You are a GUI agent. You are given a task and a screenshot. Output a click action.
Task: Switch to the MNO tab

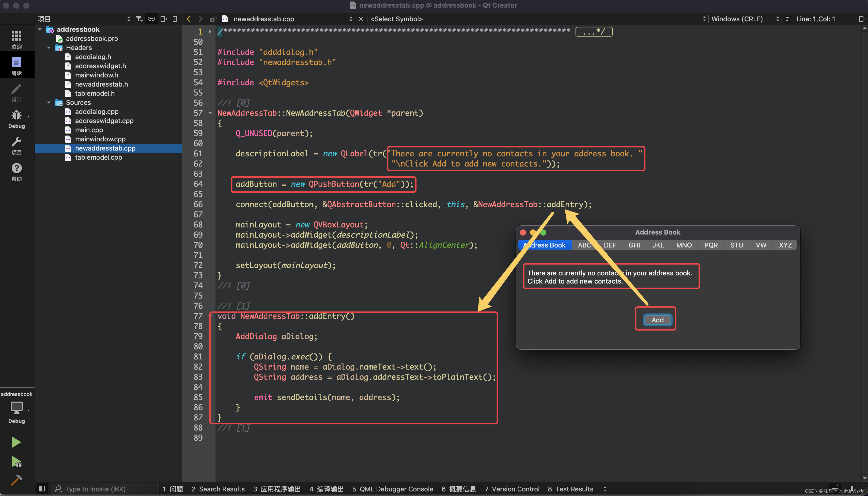[x=684, y=245]
